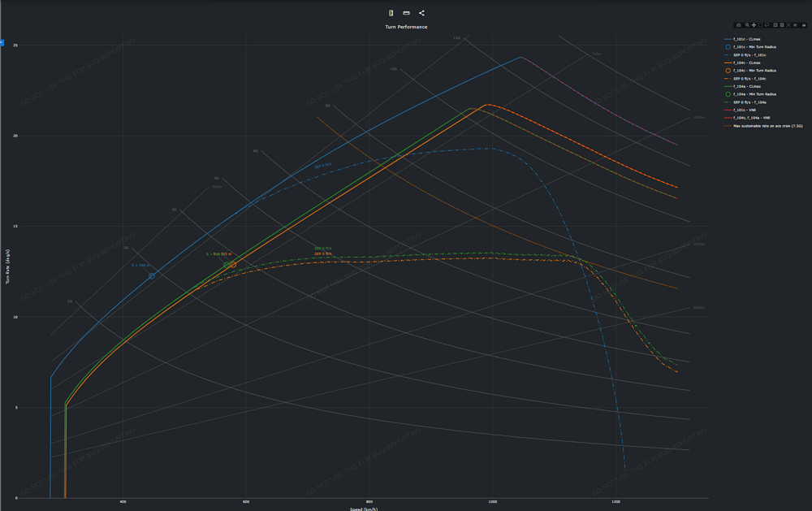
Task: Toggle the SEP 0 ft/s - f_101c legend trace
Action: click(745, 55)
